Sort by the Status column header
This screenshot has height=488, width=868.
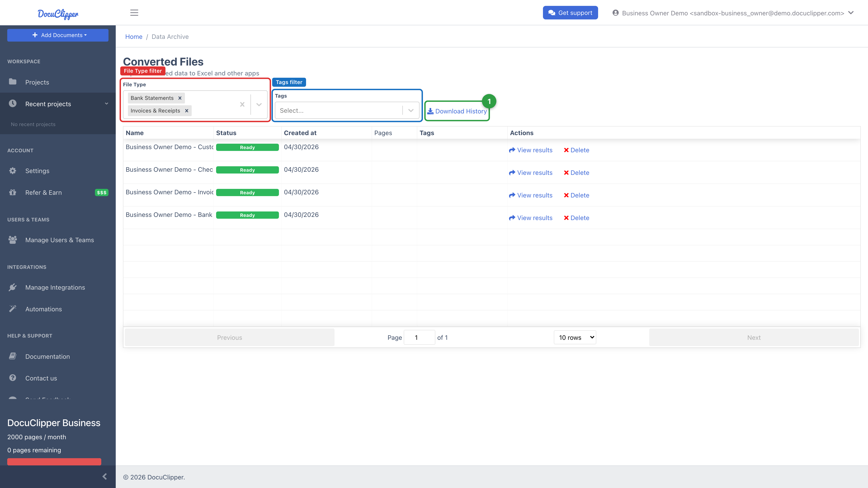coord(247,133)
